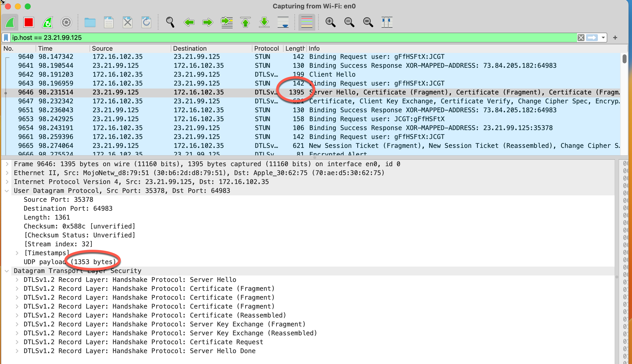Open capture options with the gear icon

tap(66, 22)
